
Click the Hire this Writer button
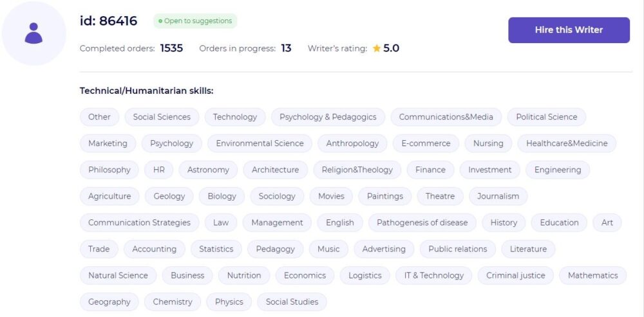pos(569,30)
